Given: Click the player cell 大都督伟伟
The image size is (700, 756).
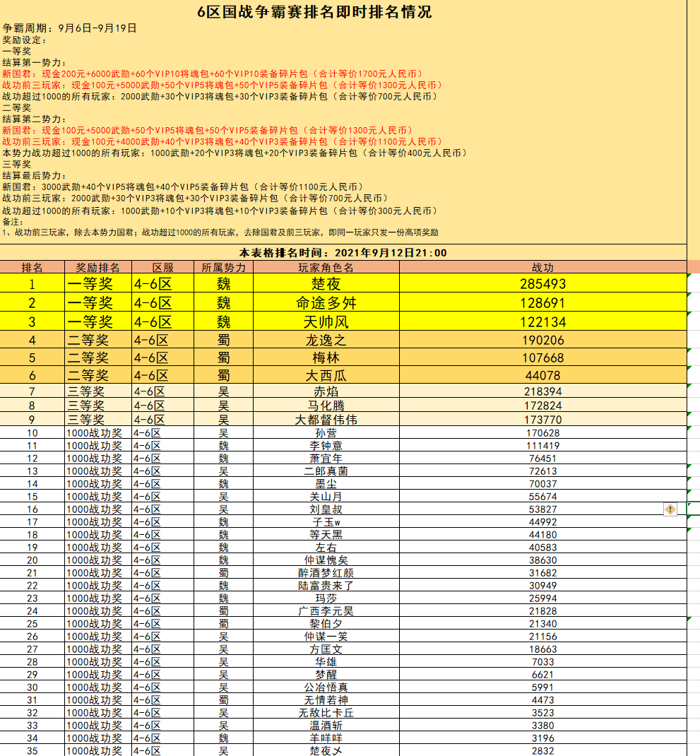Looking at the screenshot, I should (x=326, y=419).
